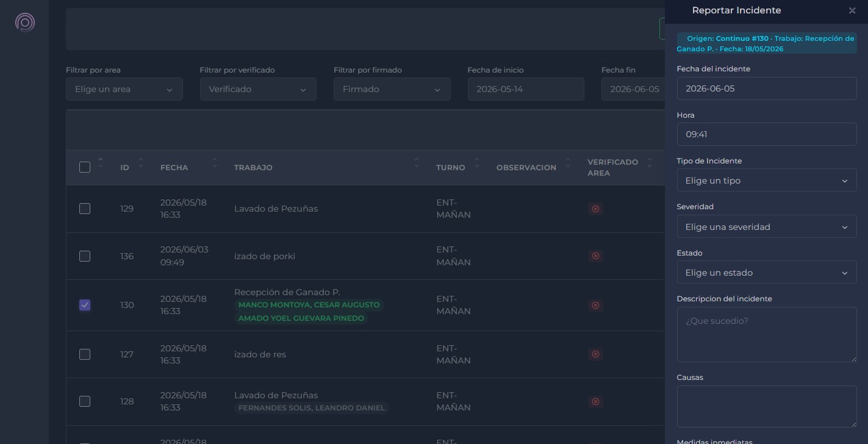Click the 'Lavado de Pezuñas' text in row 128
Viewport: 868px width, 444px height.
click(x=276, y=395)
